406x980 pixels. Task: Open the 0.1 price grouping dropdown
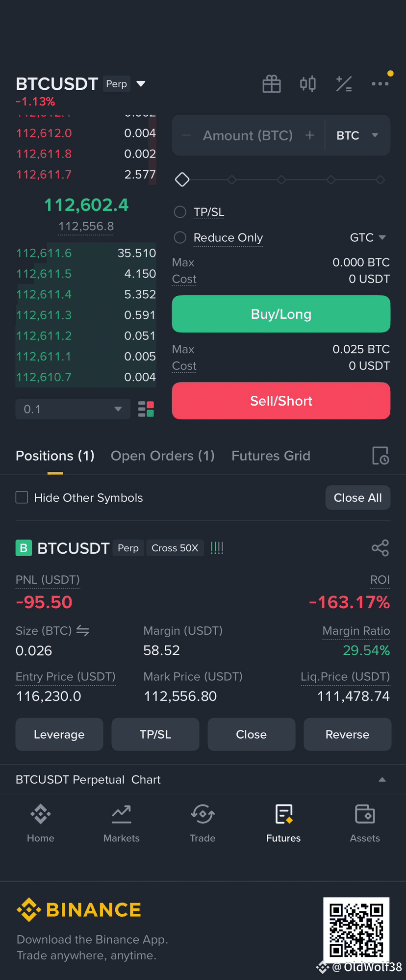tap(73, 409)
